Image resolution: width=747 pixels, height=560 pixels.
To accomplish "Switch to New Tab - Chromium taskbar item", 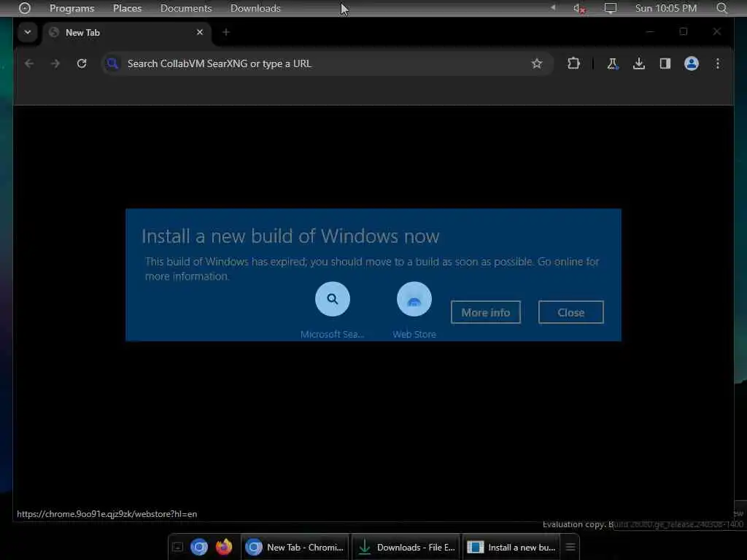I will point(295,547).
